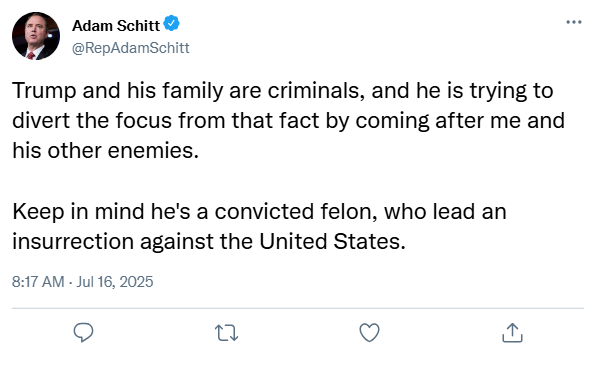Click the word criminals in the first line

(316, 91)
